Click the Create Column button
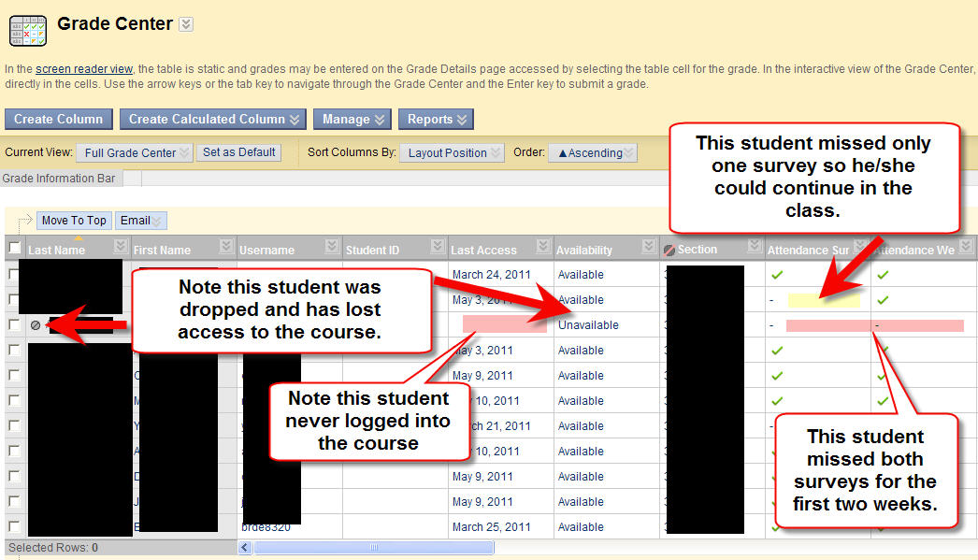Screen dimensions: 978x560 [59, 119]
